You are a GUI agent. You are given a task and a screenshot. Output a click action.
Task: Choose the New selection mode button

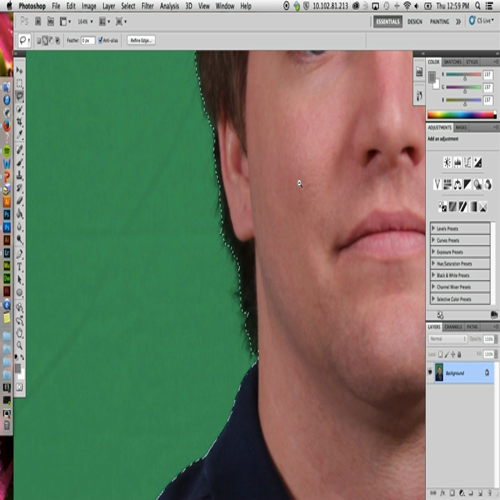point(39,41)
